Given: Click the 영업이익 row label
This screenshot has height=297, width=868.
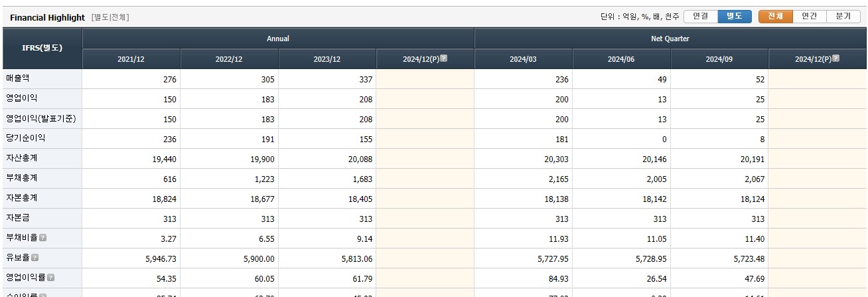Looking at the screenshot, I should pos(22,98).
